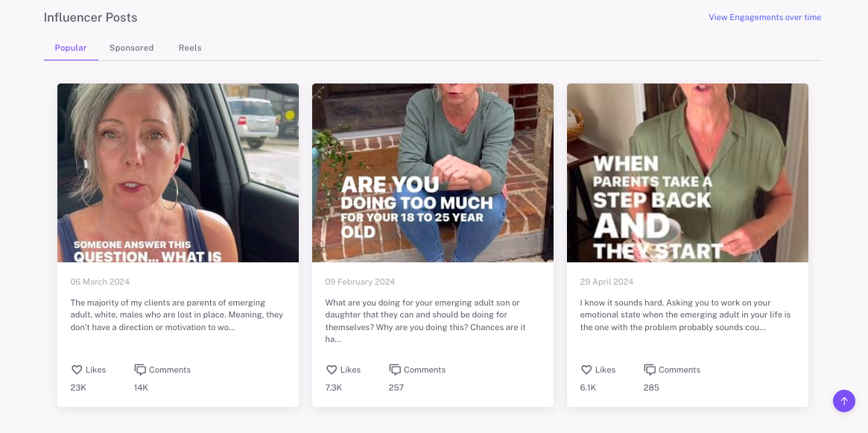Click the comment bubble icon on the February 9 post
This screenshot has width=868, height=433.
[395, 369]
